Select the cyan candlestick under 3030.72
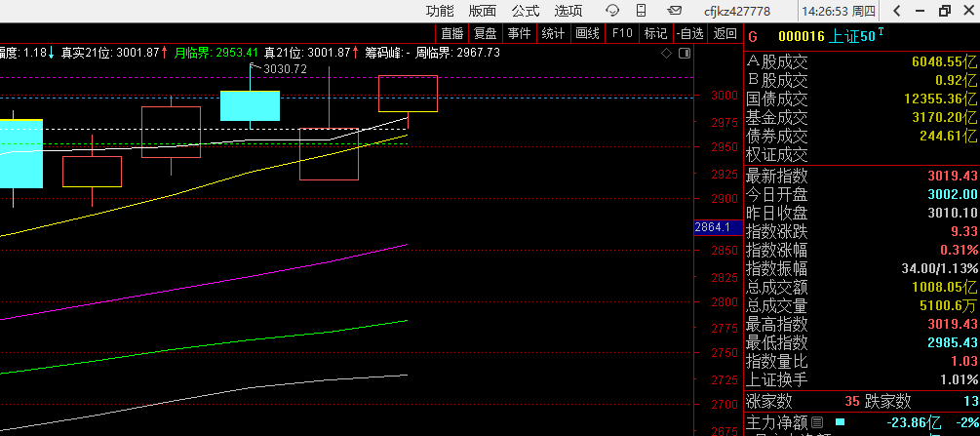 [x=250, y=105]
